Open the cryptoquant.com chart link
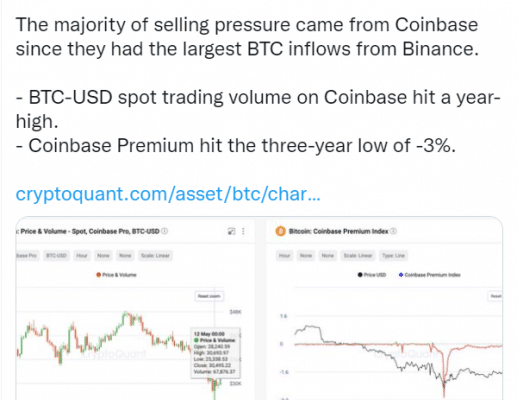The width and height of the screenshot is (517, 400). click(x=168, y=194)
